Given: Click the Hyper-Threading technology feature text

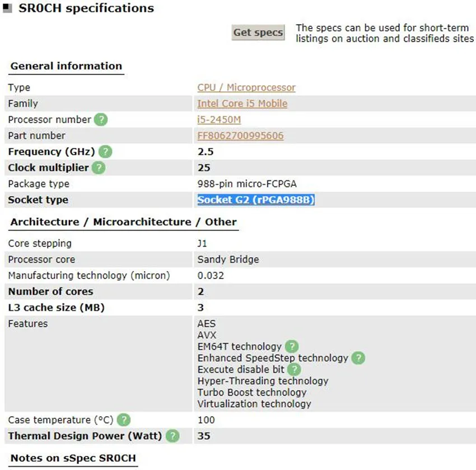Looking at the screenshot, I should click(x=263, y=381).
